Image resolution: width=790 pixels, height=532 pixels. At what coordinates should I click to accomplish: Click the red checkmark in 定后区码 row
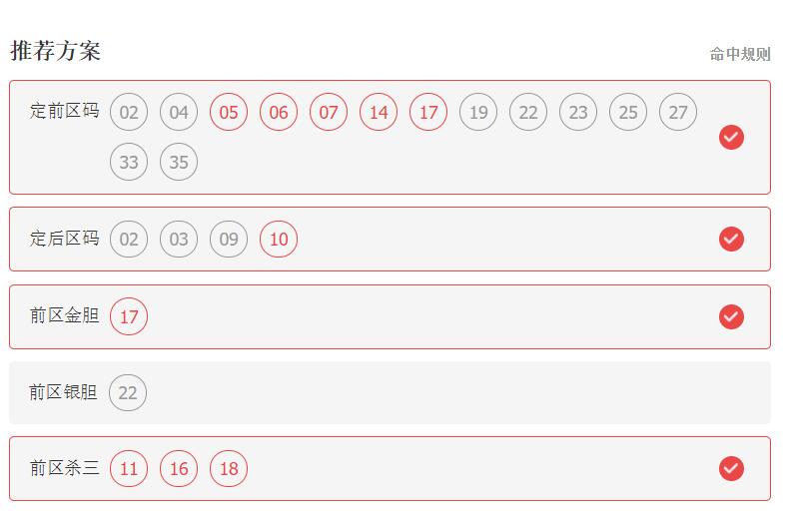(x=731, y=239)
